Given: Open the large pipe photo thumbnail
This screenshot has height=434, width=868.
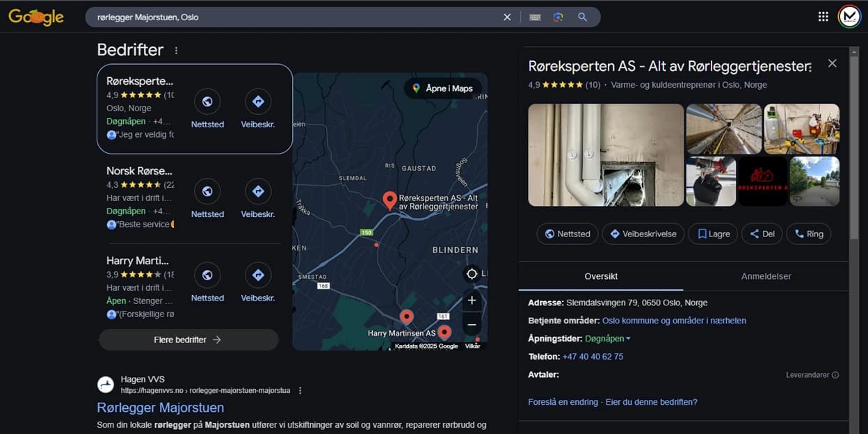Looking at the screenshot, I should click(606, 155).
